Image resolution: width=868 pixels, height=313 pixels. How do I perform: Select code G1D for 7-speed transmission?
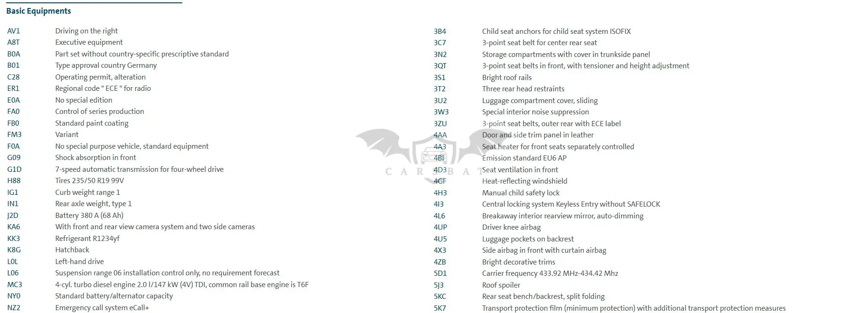(14, 169)
